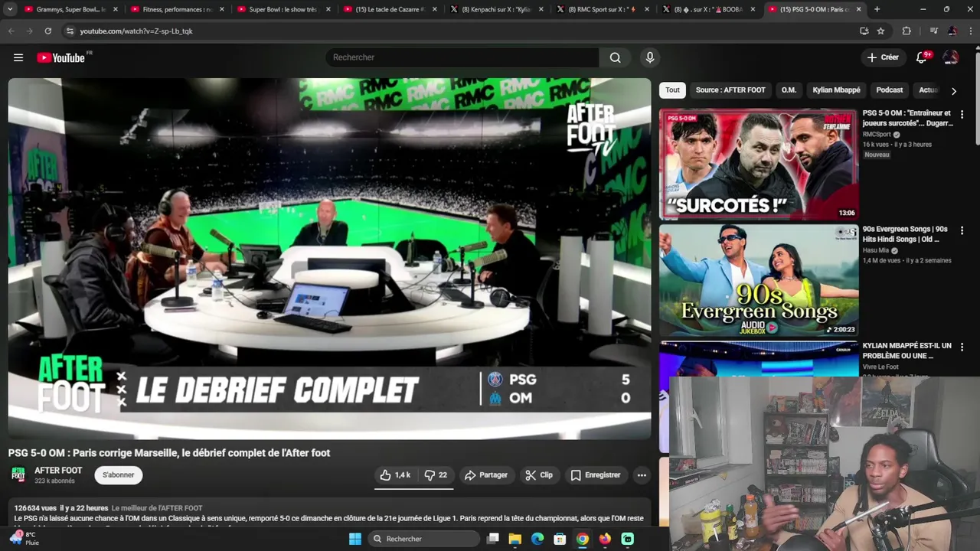
Task: Click the Chrome address bar URL
Action: tap(136, 31)
